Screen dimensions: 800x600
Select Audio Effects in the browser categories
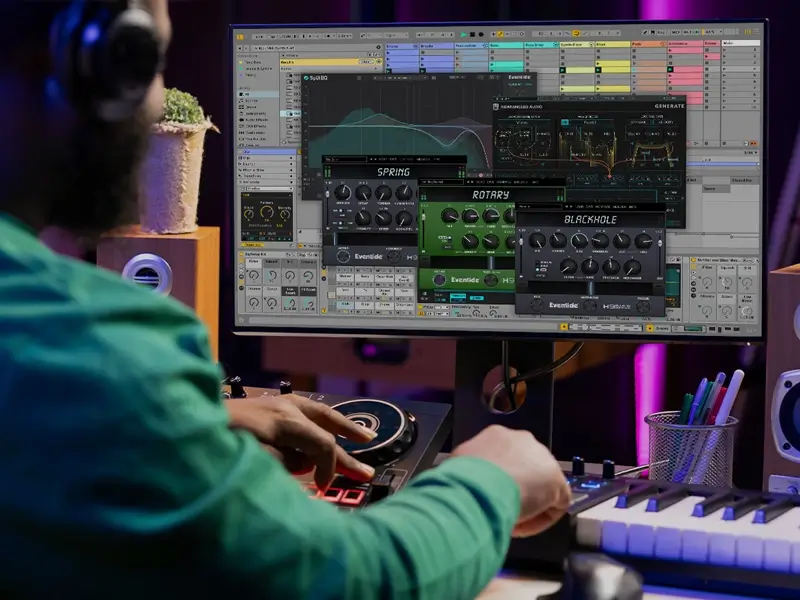tap(256, 120)
